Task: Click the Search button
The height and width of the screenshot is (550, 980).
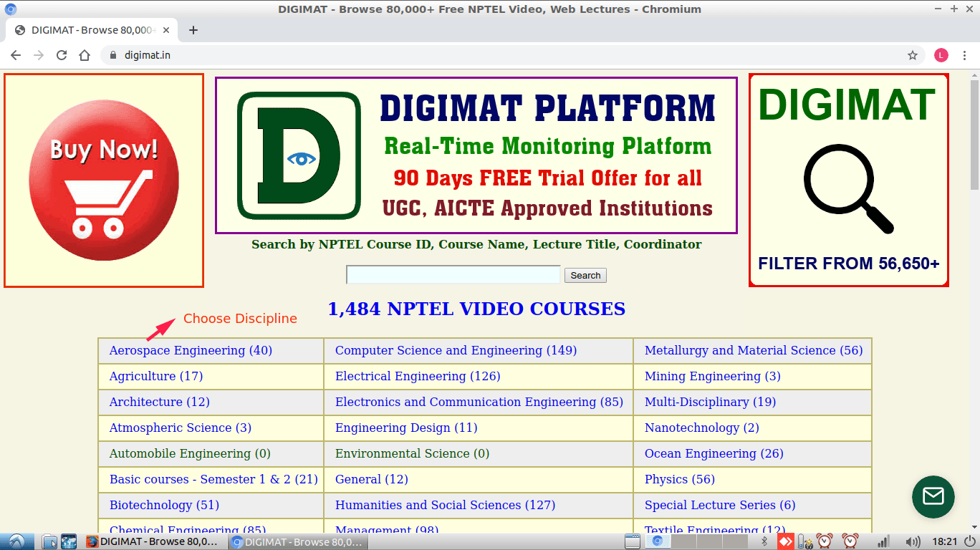Action: click(585, 276)
